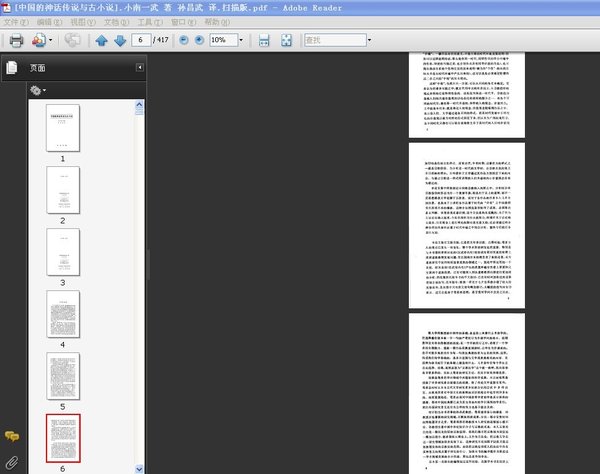
Task: Expand the collaborate icon dropdown arrow
Action: (51, 40)
